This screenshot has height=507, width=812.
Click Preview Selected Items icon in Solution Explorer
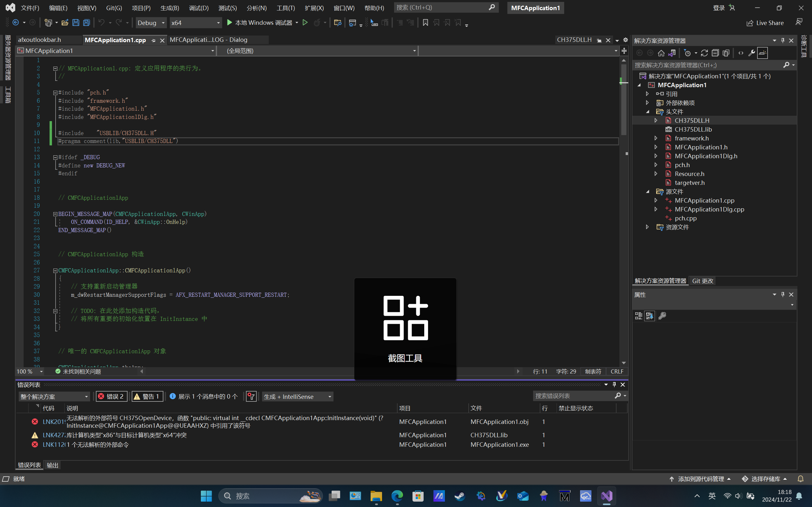(x=762, y=53)
